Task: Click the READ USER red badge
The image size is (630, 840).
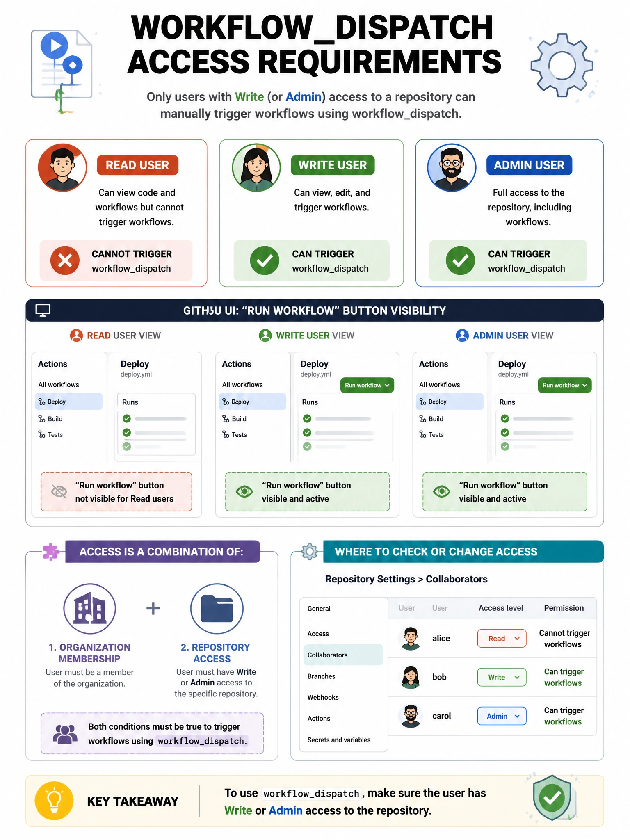Action: click(137, 165)
